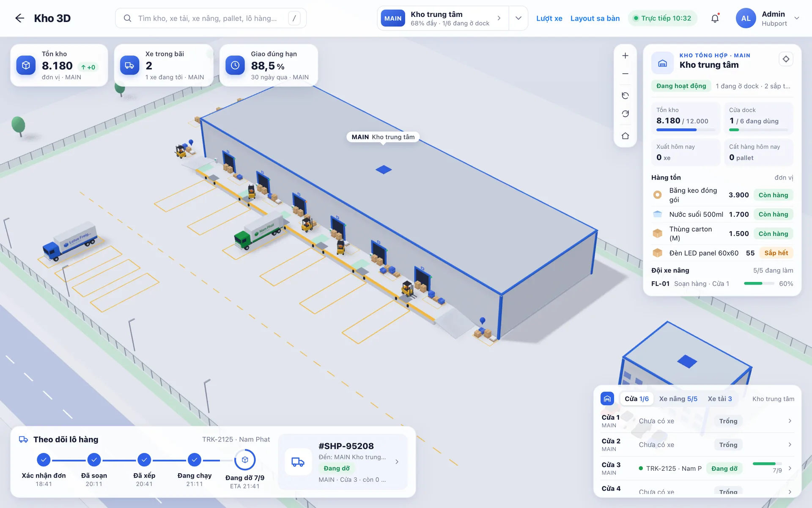812x508 pixels.
Task: Click the warehouse icon beside Kho trung tâm title
Action: pos(662,63)
